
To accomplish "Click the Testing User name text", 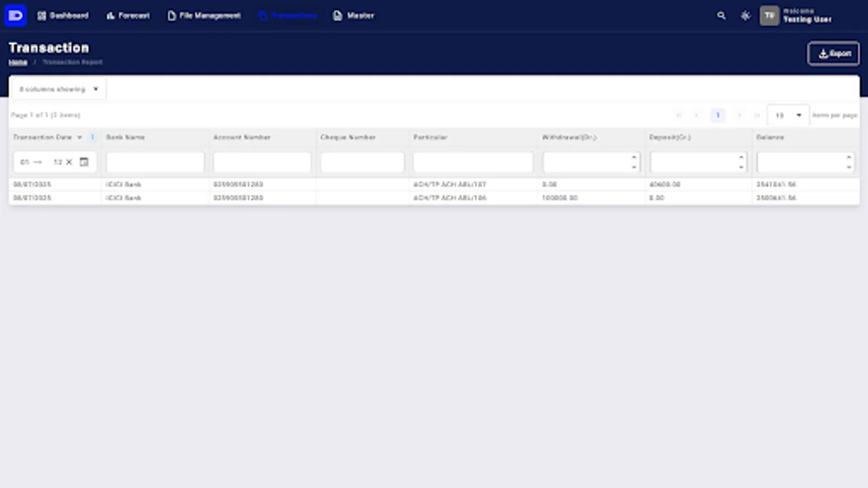I will pos(807,20).
